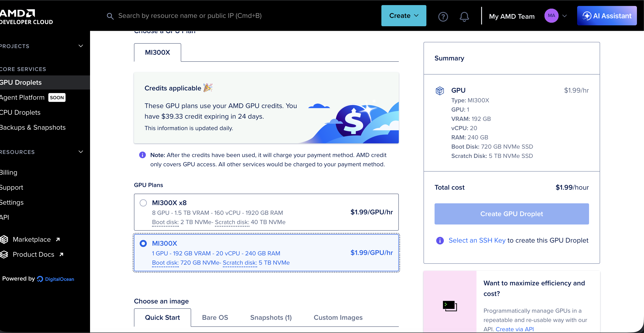Click the AI Assistant sparkle icon

tap(587, 16)
